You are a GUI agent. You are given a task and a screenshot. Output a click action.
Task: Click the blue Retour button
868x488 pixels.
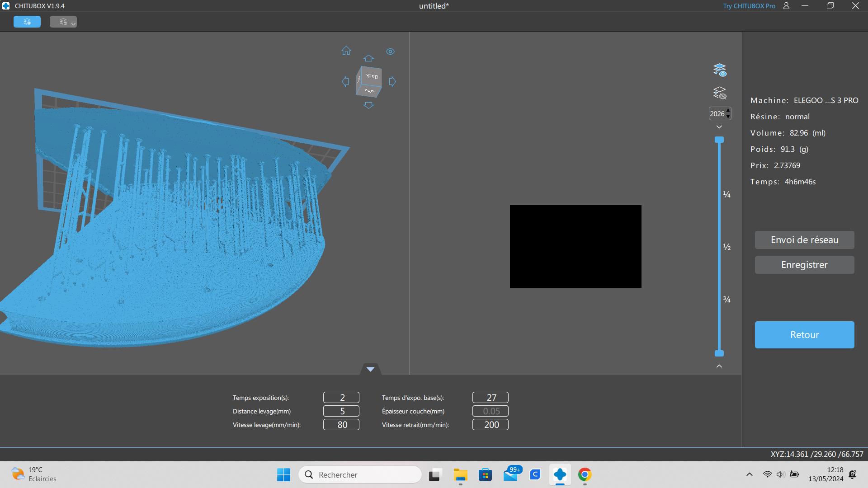805,335
